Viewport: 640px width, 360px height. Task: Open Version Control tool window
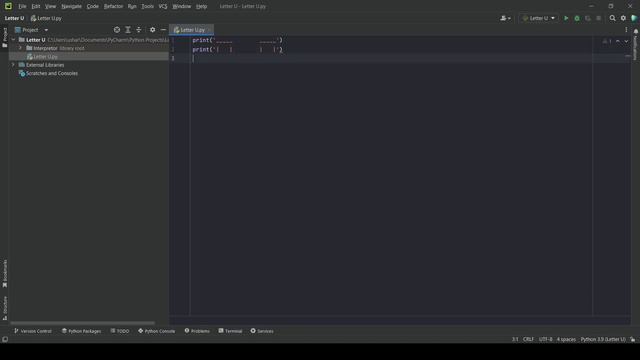click(33, 331)
